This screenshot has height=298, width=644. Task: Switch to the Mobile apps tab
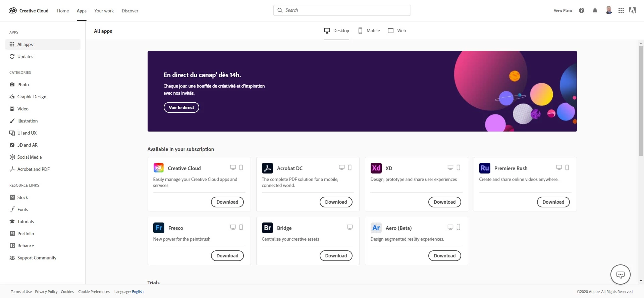(x=369, y=31)
